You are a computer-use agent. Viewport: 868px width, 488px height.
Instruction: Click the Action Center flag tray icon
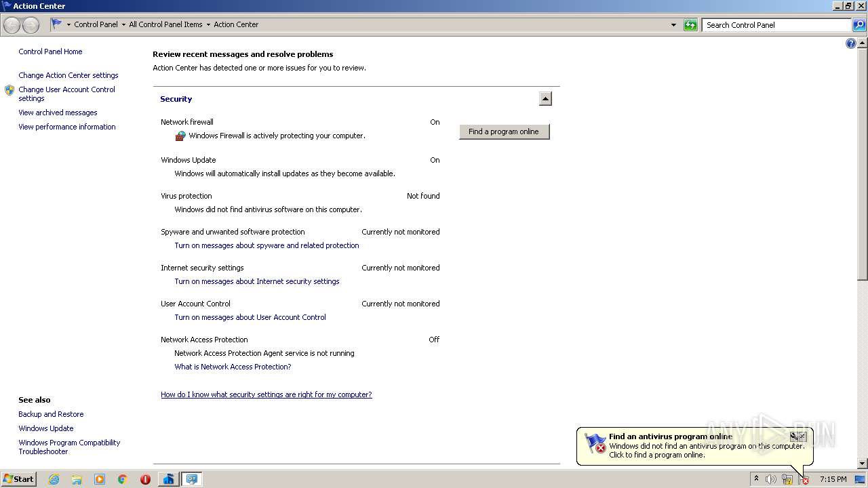click(804, 479)
